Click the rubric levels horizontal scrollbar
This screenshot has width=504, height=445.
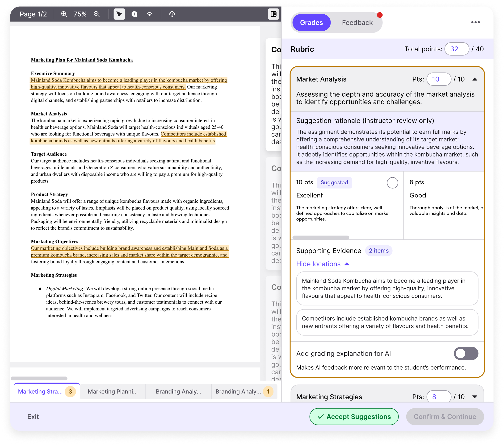coord(321,237)
